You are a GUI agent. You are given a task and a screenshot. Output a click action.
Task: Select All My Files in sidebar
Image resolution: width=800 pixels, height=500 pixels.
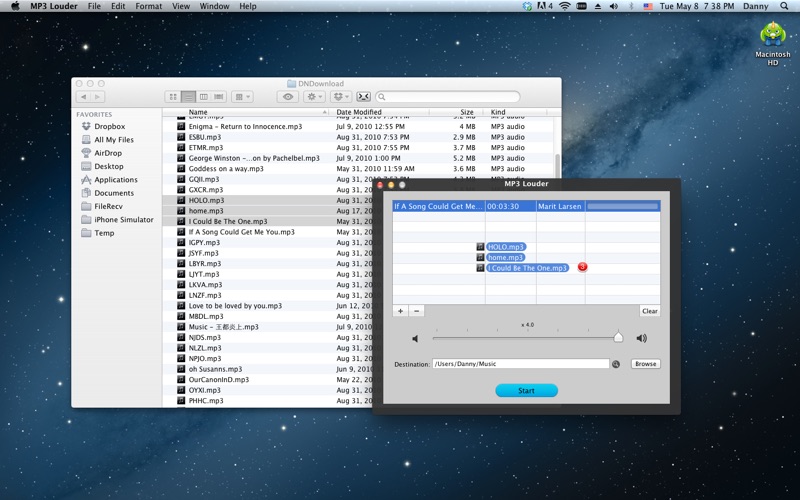click(x=114, y=139)
